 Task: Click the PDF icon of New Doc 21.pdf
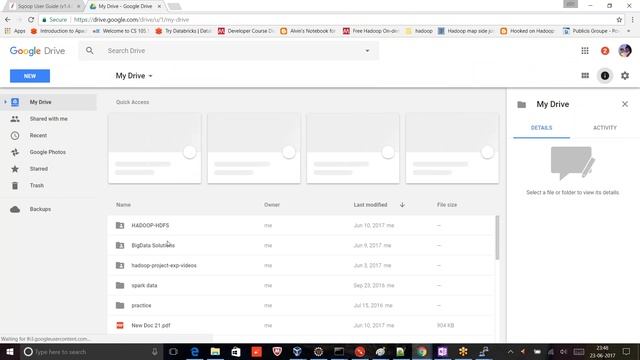(120, 325)
